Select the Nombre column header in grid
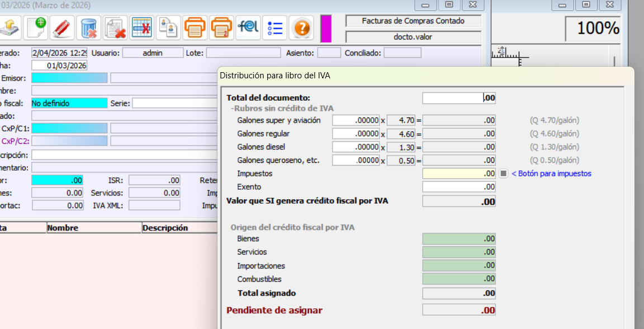 coord(93,228)
